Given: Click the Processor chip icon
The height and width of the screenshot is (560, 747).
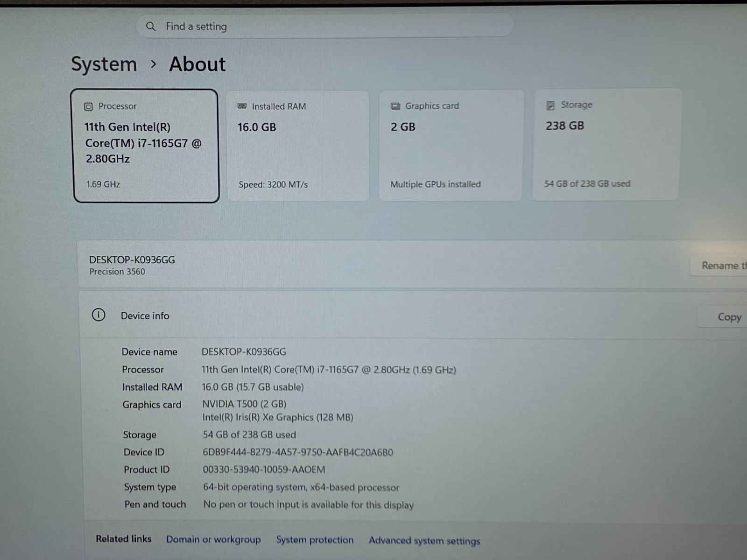Looking at the screenshot, I should pos(88,106).
